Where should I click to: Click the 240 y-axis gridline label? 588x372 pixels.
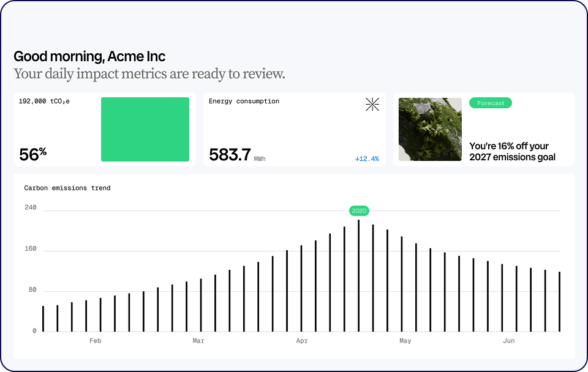click(31, 208)
